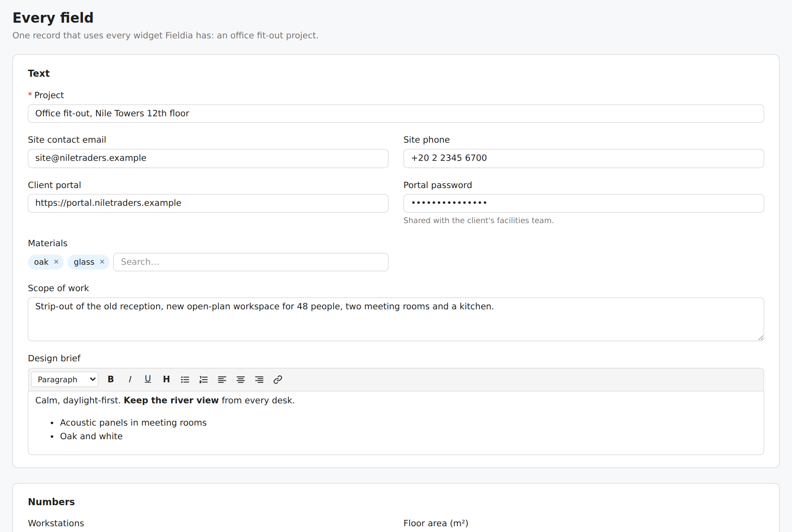Click the 'Acoustic panels in meeting rooms' bullet

click(x=133, y=423)
